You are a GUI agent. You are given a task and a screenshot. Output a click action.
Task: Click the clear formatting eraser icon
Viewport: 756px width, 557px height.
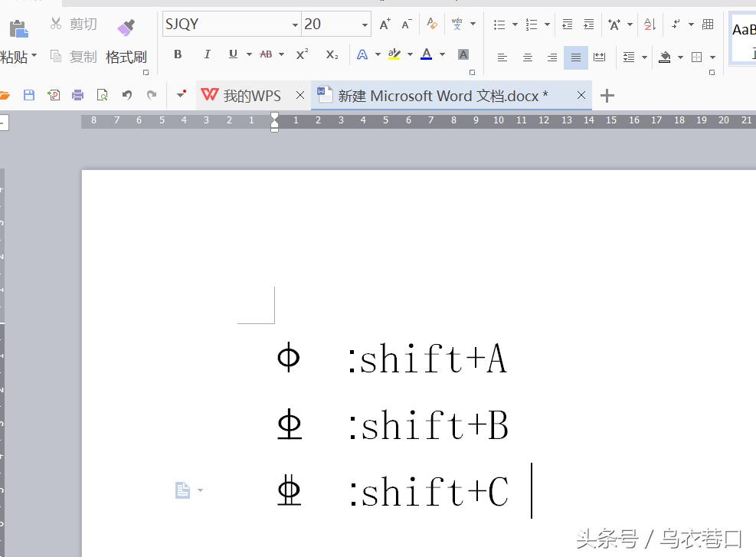tap(432, 25)
